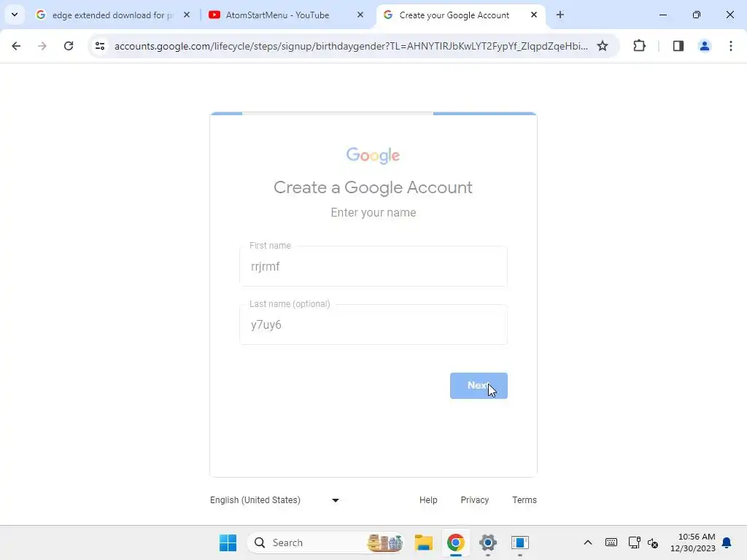Click the forward navigation arrow
Screen dimensions: 747x560
coord(42,46)
